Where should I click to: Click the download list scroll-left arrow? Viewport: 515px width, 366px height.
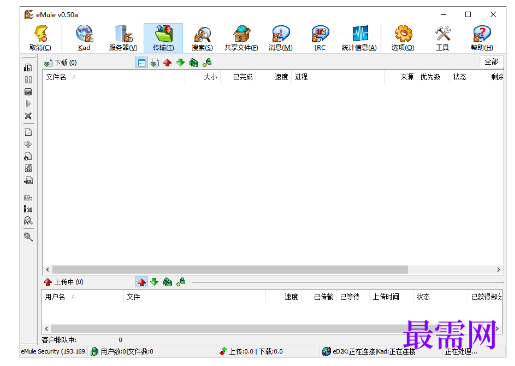[47, 269]
